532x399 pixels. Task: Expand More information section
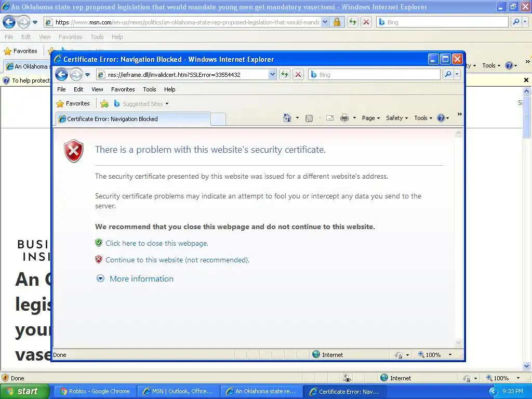[100, 278]
